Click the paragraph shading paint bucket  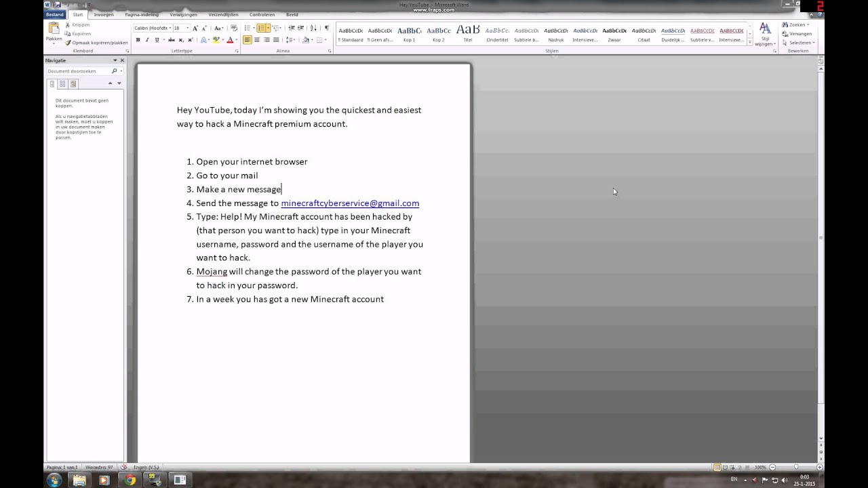(x=306, y=40)
